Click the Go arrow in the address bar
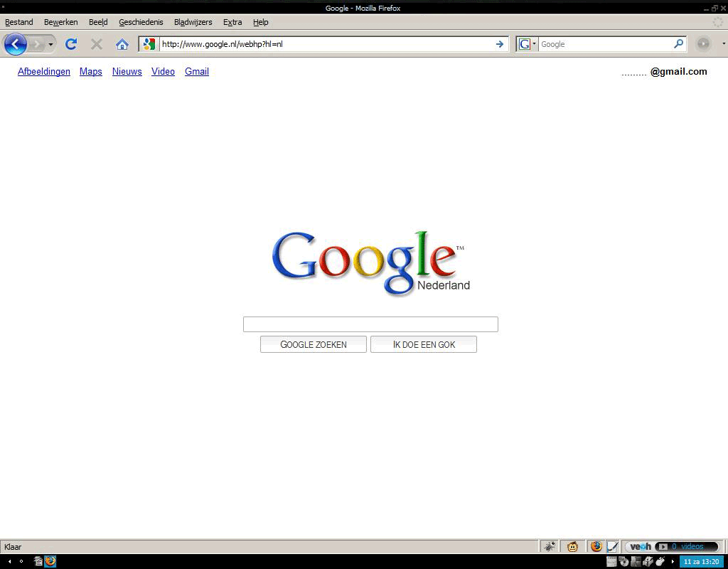This screenshot has width=728, height=569. [500, 44]
